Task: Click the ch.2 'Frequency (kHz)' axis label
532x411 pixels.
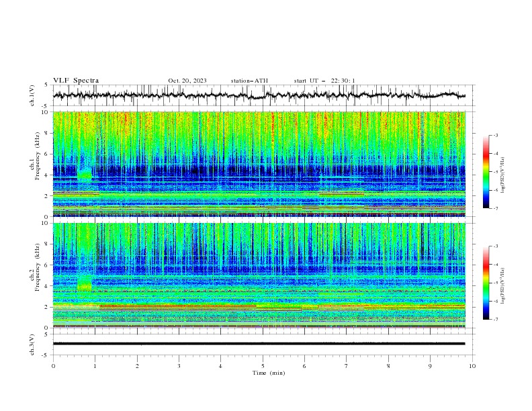Action: 38,267
